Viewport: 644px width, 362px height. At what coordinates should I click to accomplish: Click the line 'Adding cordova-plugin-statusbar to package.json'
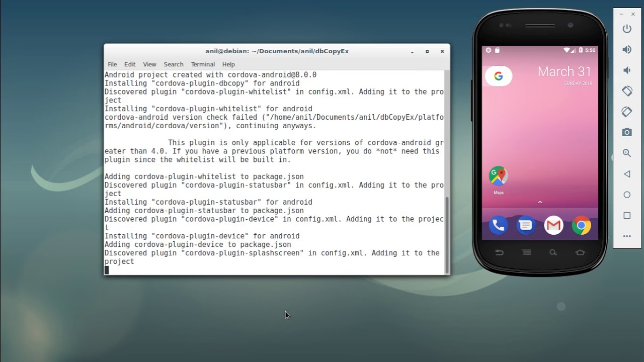204,211
